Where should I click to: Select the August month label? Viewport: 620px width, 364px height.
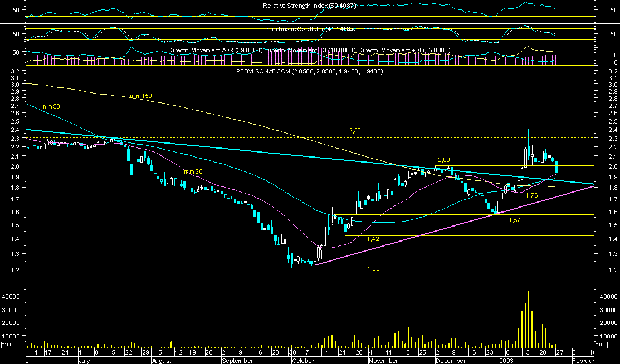[162, 361]
